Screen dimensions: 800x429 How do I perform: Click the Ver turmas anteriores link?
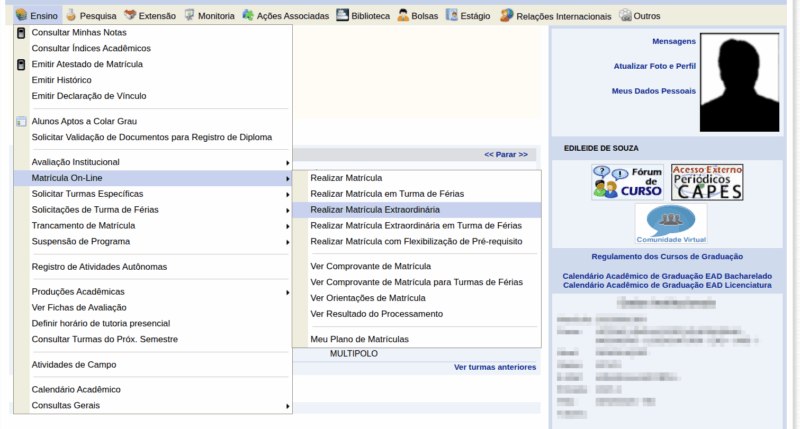[494, 367]
